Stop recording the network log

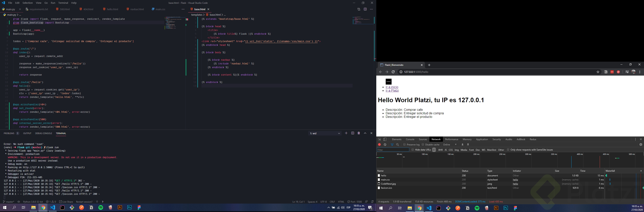[x=379, y=145]
